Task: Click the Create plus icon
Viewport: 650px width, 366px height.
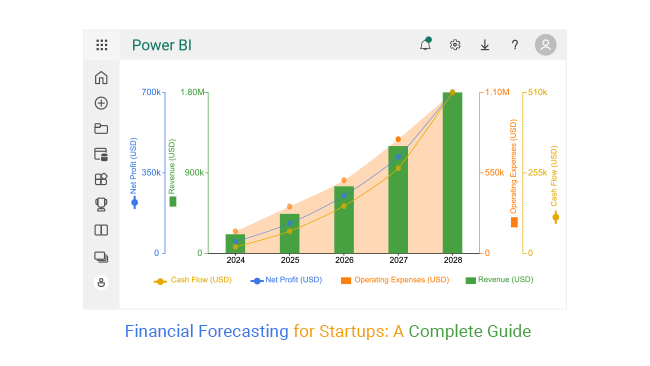Action: (101, 103)
